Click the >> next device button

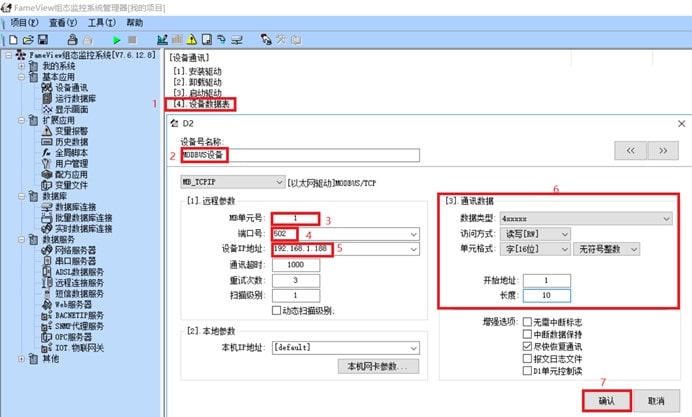tap(661, 150)
